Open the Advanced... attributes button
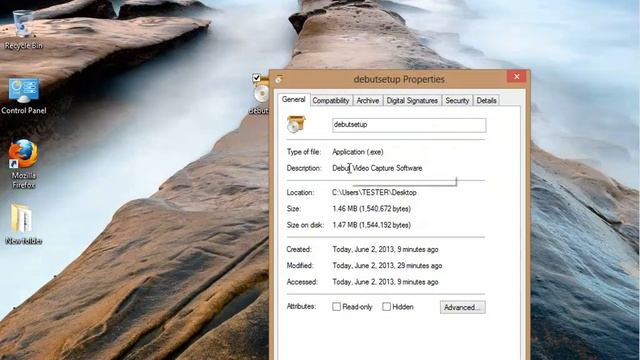The image size is (640, 360). click(462, 307)
